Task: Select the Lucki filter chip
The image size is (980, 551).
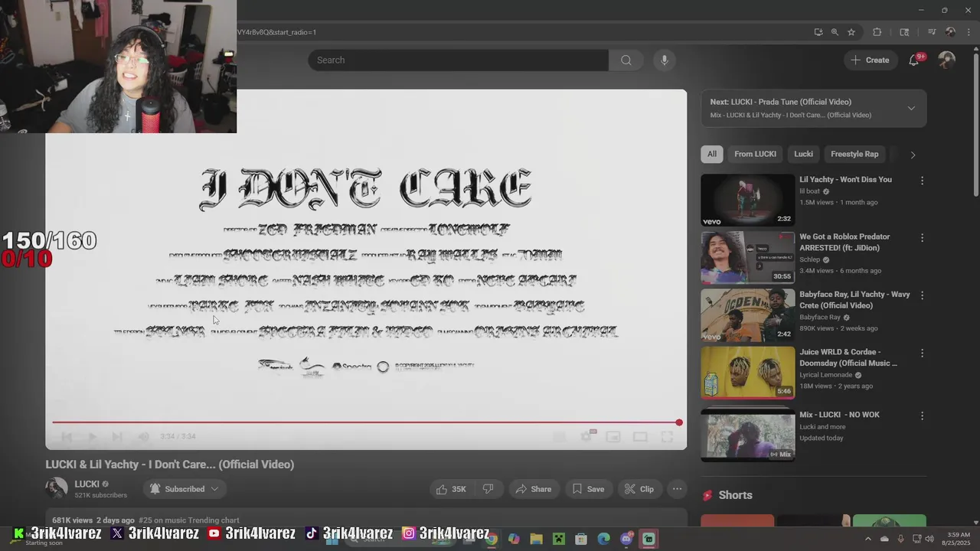Action: click(x=803, y=154)
